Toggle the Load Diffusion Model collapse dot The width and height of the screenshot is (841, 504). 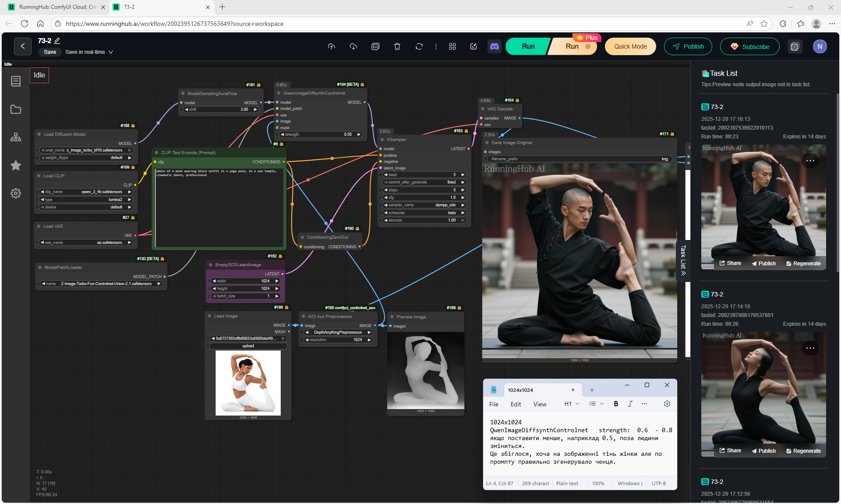39,134
